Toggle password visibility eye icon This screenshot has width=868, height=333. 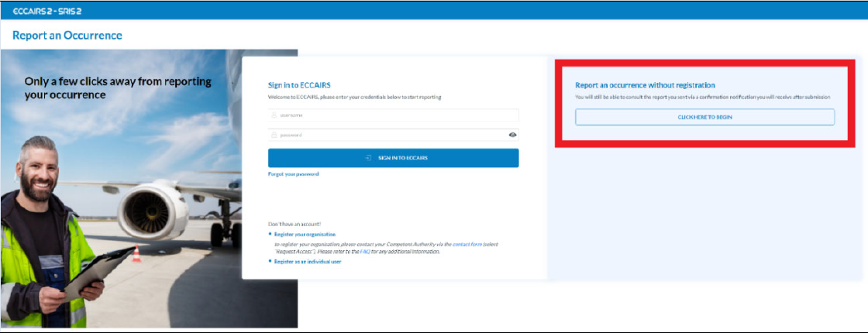click(x=512, y=135)
